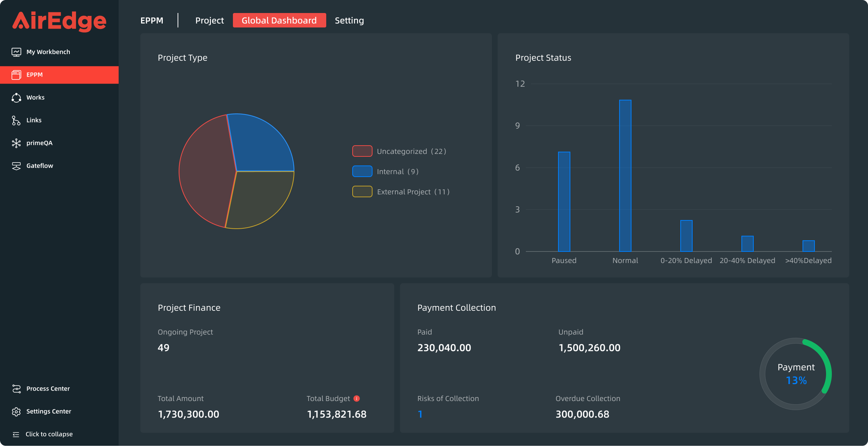Image resolution: width=868 pixels, height=448 pixels.
Task: Click the Works circular nodes icon
Action: pos(16,98)
